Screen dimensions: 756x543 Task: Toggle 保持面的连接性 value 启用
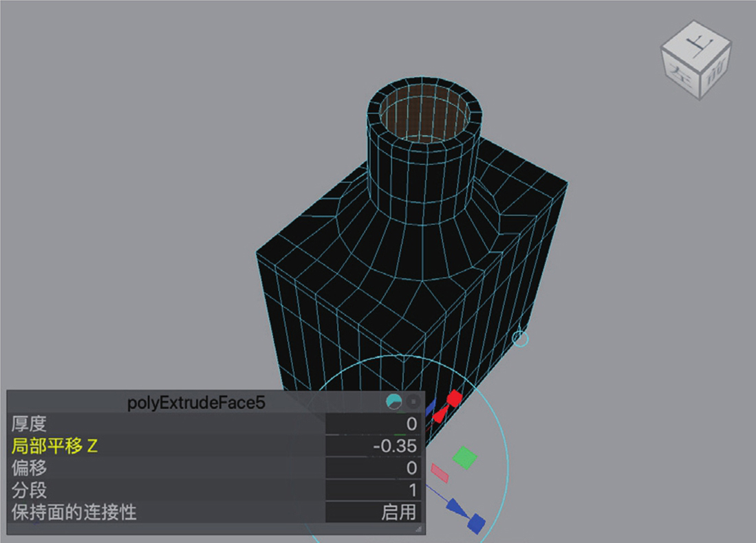point(374,511)
